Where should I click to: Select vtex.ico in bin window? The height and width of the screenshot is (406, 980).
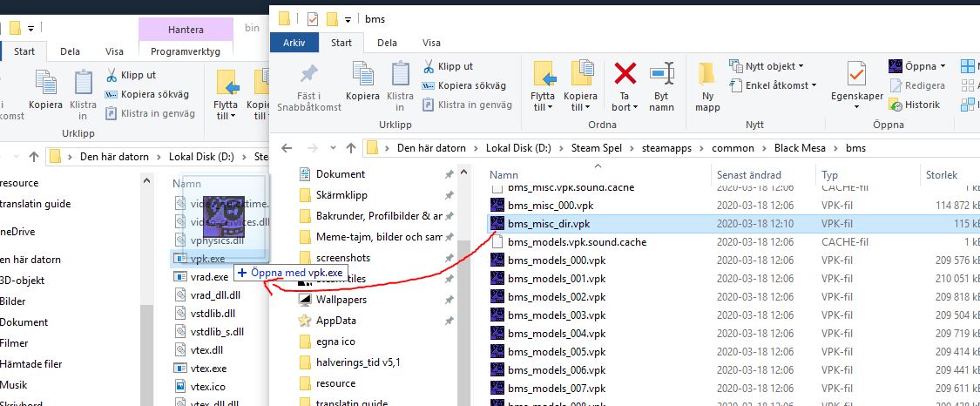(207, 386)
